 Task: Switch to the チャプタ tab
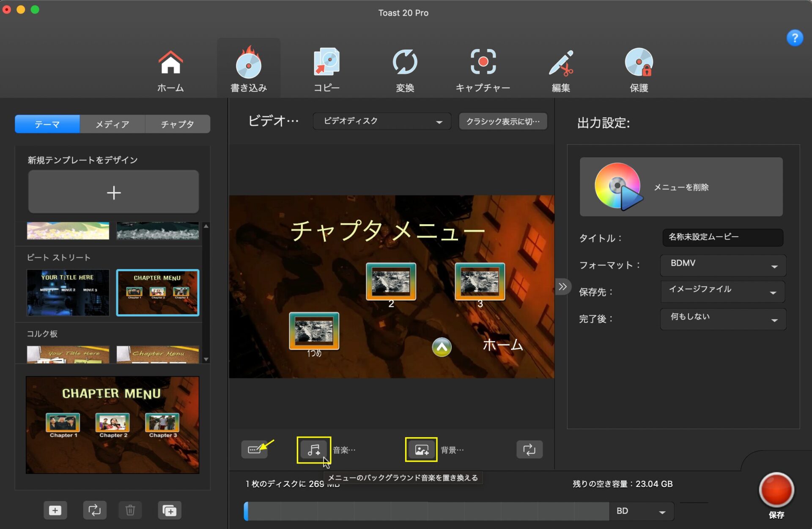pos(177,124)
